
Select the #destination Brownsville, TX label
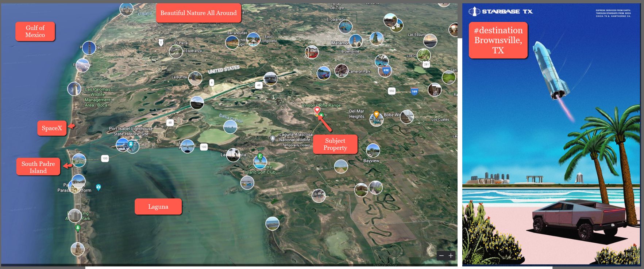498,40
